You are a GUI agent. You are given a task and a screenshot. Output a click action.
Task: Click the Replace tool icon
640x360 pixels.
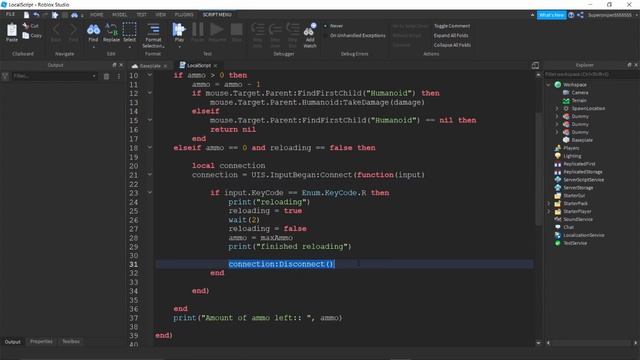[111, 29]
